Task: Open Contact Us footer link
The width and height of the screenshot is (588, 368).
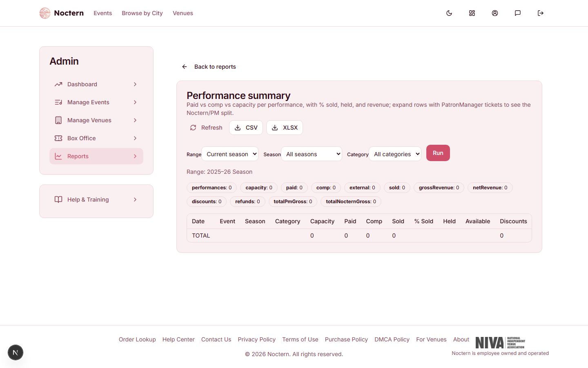Action: 216,339
